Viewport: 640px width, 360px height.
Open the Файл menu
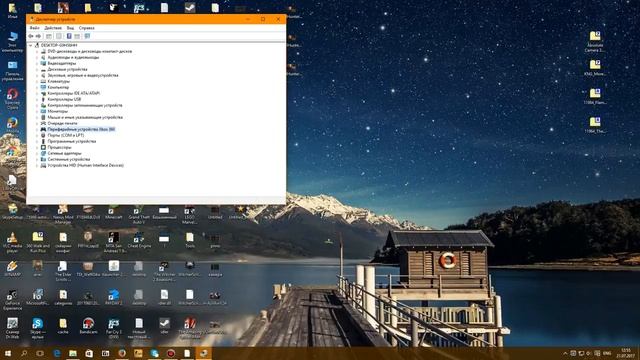[34, 28]
